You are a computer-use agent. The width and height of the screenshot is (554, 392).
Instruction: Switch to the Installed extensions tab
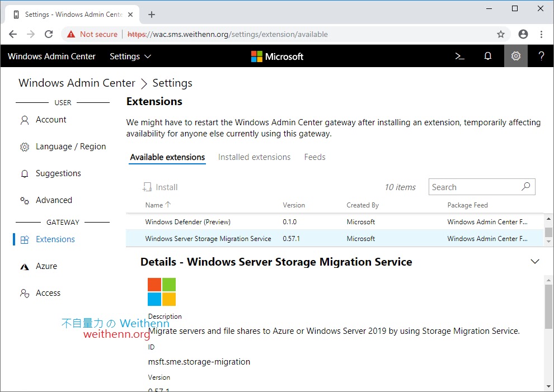coord(254,157)
